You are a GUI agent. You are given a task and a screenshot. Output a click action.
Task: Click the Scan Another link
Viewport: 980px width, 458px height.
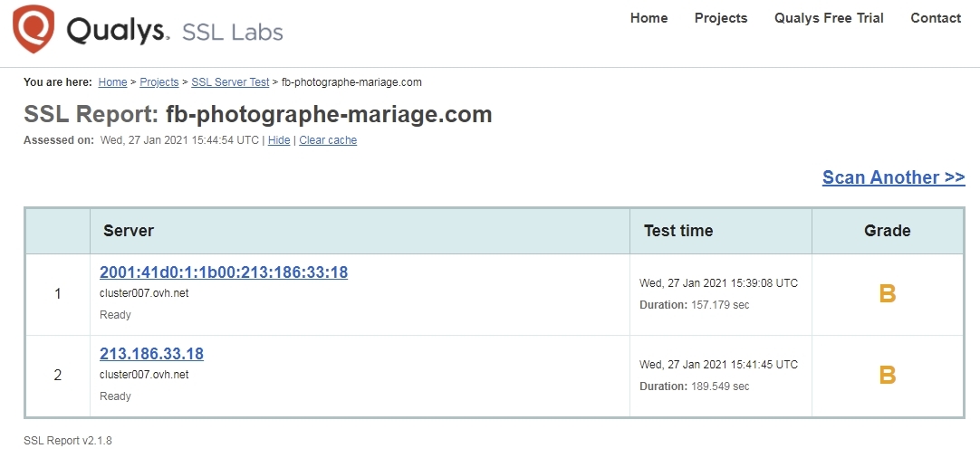click(x=893, y=177)
